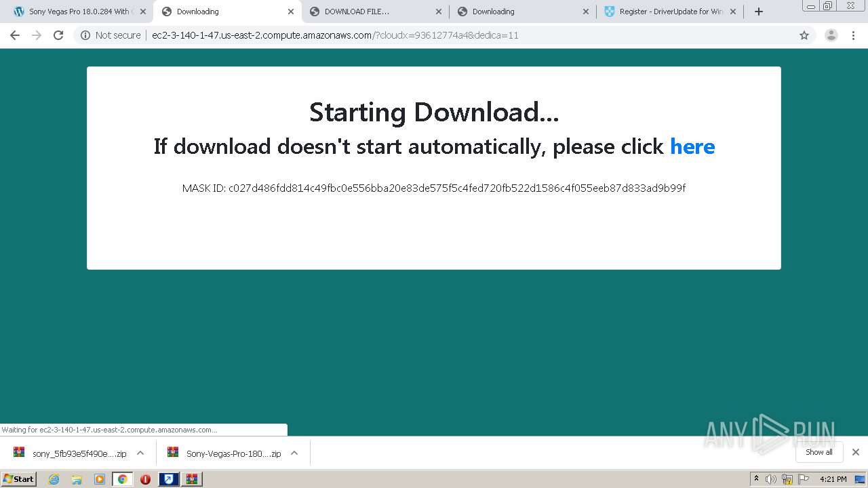The image size is (868, 488).
Task: Reload the page with the refresh icon
Action: click(x=58, y=35)
